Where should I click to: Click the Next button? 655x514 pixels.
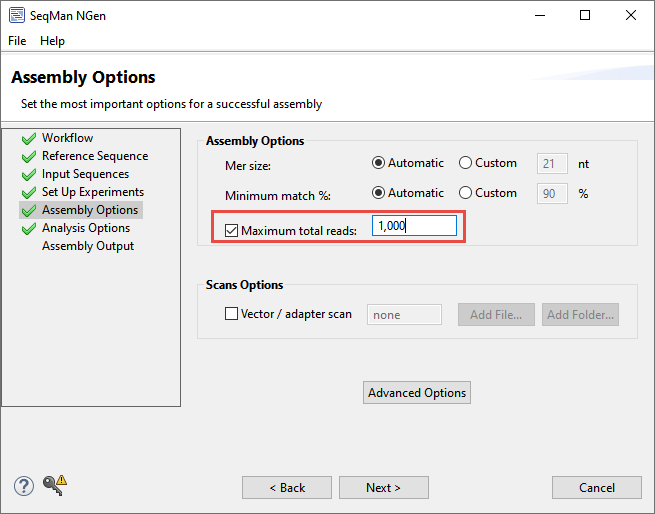(x=383, y=488)
